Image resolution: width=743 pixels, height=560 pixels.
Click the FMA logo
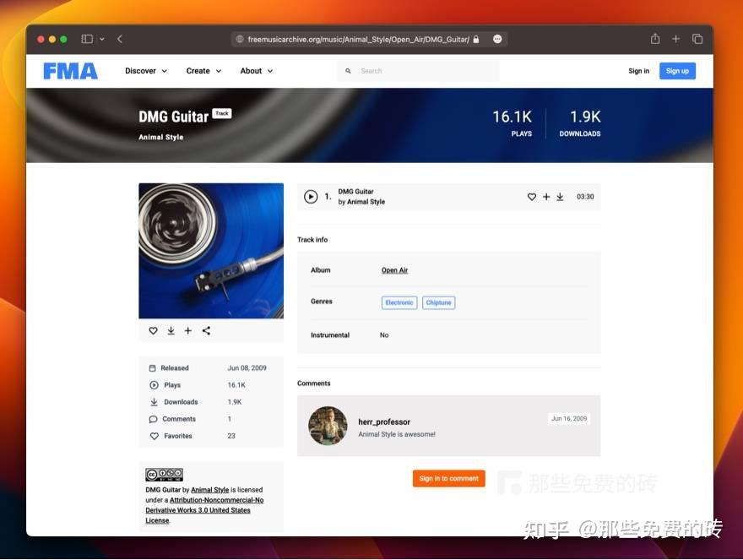(x=71, y=71)
